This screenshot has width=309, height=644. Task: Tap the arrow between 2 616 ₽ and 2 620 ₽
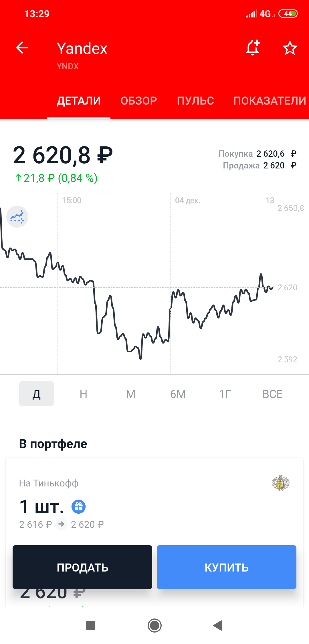coord(61,524)
